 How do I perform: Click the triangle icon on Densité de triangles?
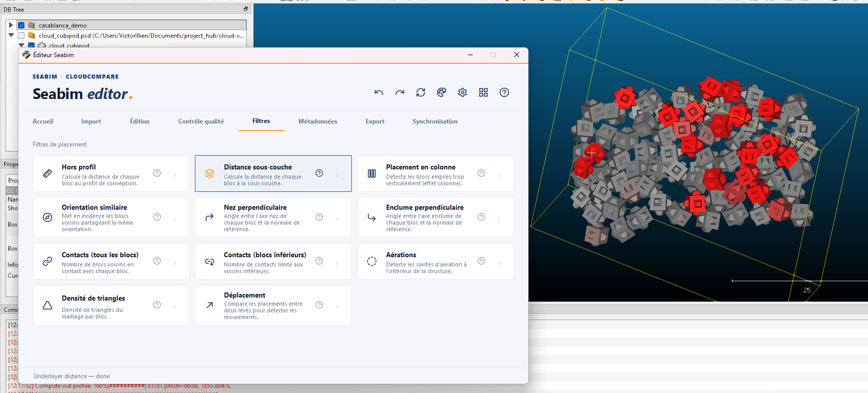click(x=47, y=305)
